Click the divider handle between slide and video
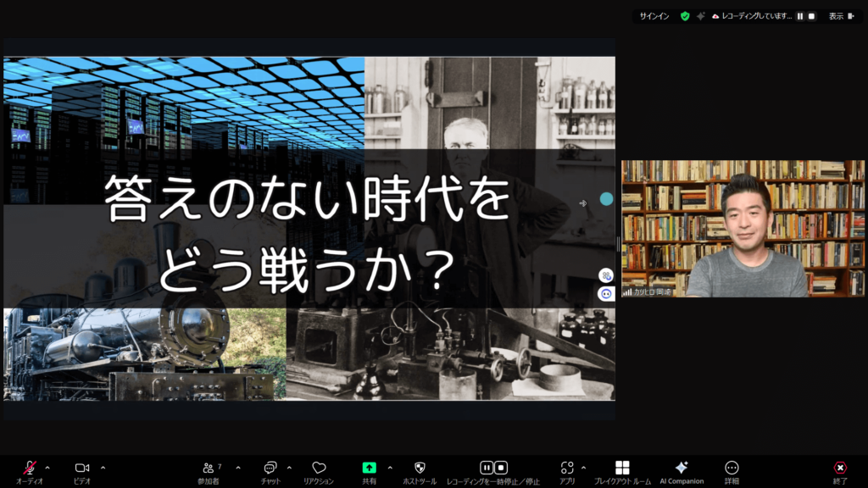This screenshot has height=488, width=868. click(618, 244)
